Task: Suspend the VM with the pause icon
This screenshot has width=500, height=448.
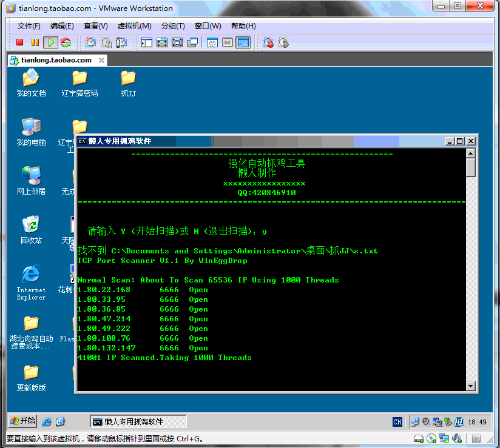Action: pyautogui.click(x=35, y=42)
